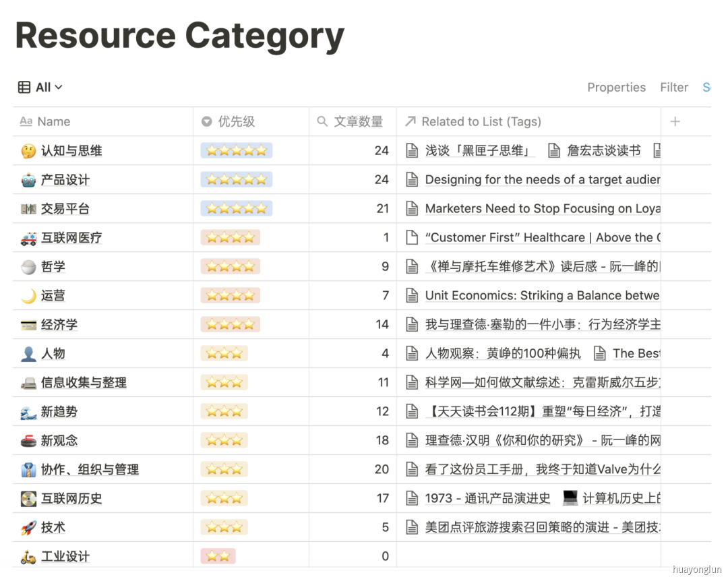This screenshot has width=728, height=581.
Task: Click article count 24 for 认知与思维
Action: 382,150
